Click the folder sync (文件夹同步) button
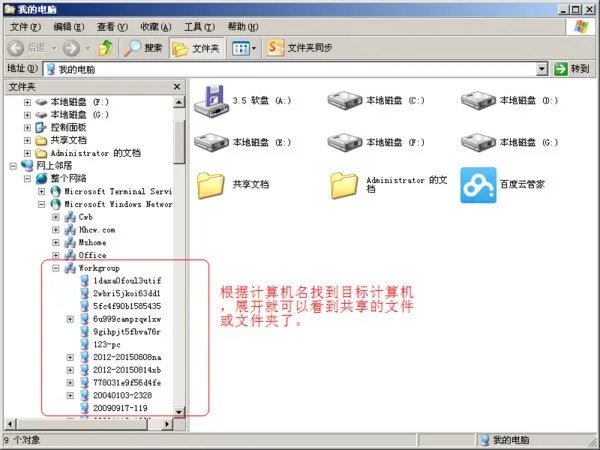Screen dimensions: 600x450 (300, 48)
